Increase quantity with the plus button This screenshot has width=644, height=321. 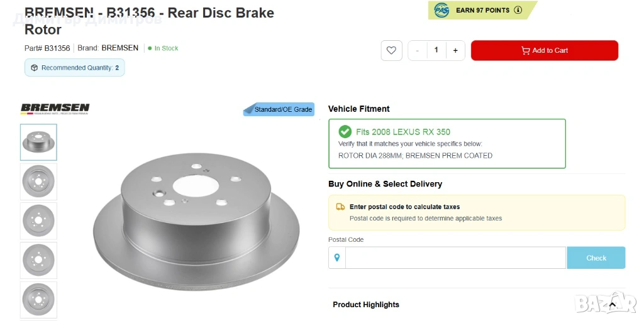coord(455,50)
